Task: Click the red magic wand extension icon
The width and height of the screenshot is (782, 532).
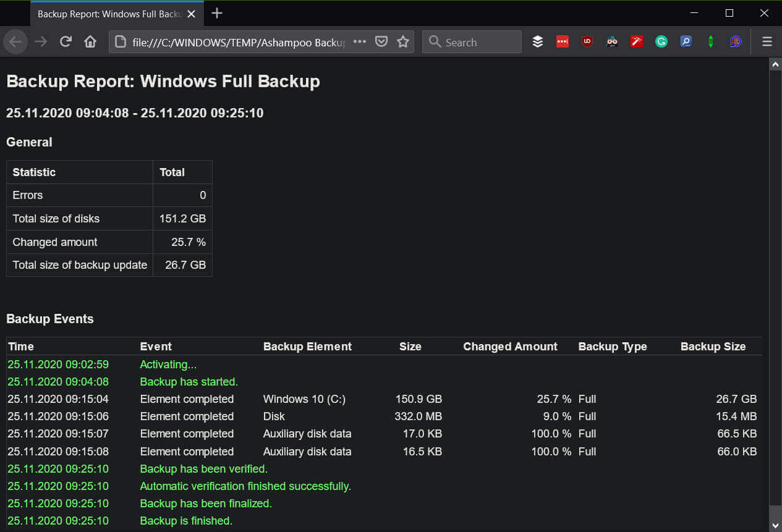Action: pyautogui.click(x=637, y=41)
